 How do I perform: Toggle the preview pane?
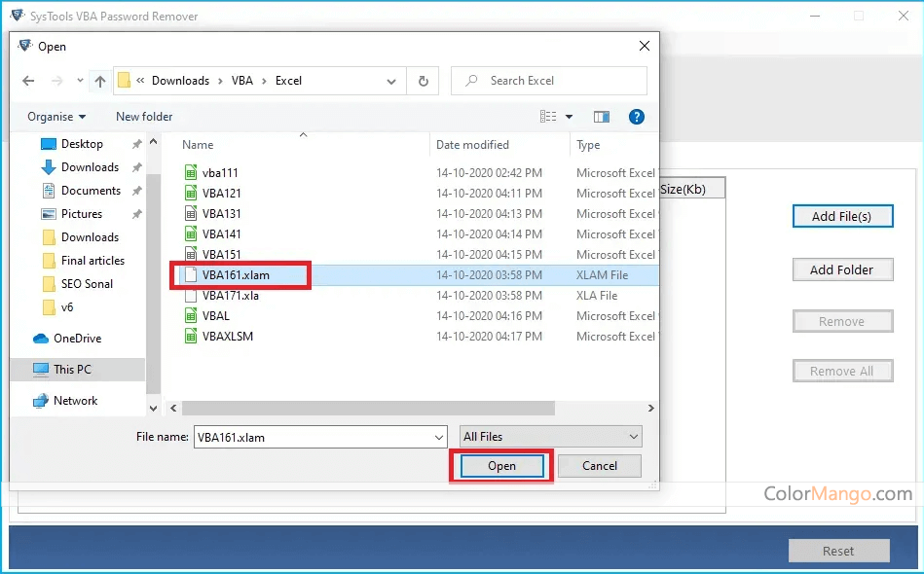pyautogui.click(x=602, y=117)
